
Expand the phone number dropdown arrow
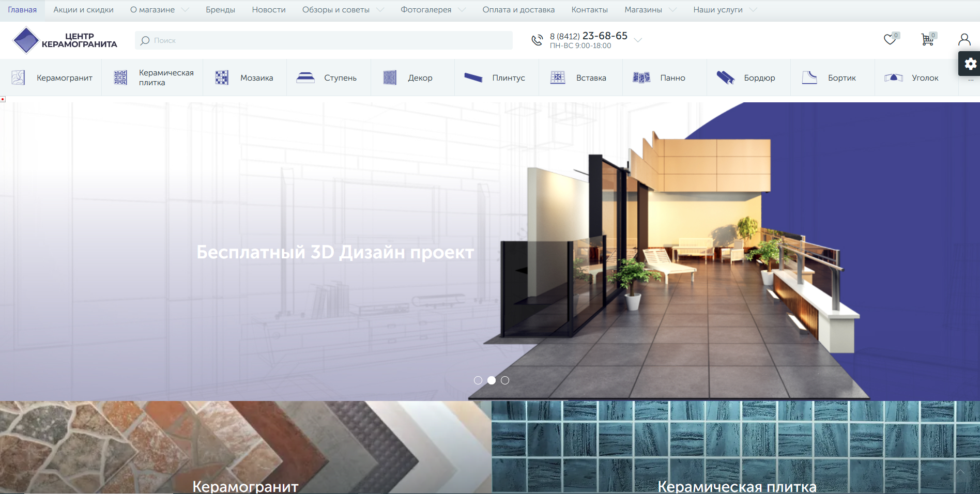tap(638, 40)
